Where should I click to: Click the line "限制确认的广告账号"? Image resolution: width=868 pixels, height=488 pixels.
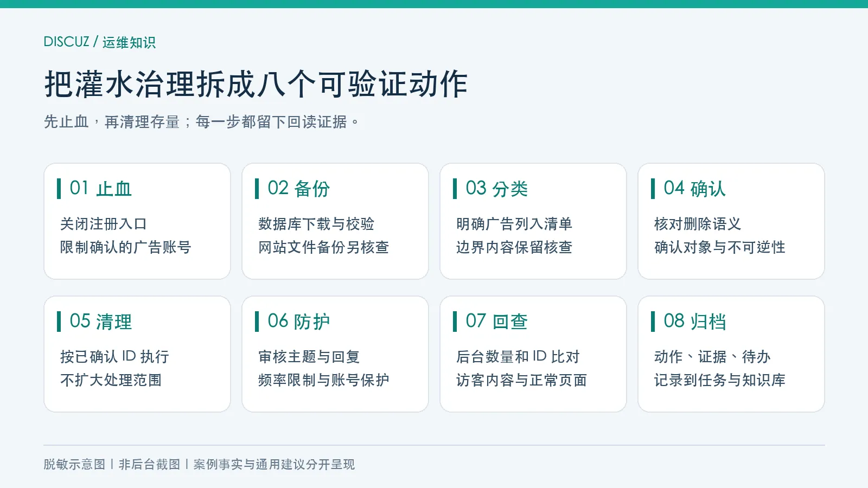coord(125,247)
